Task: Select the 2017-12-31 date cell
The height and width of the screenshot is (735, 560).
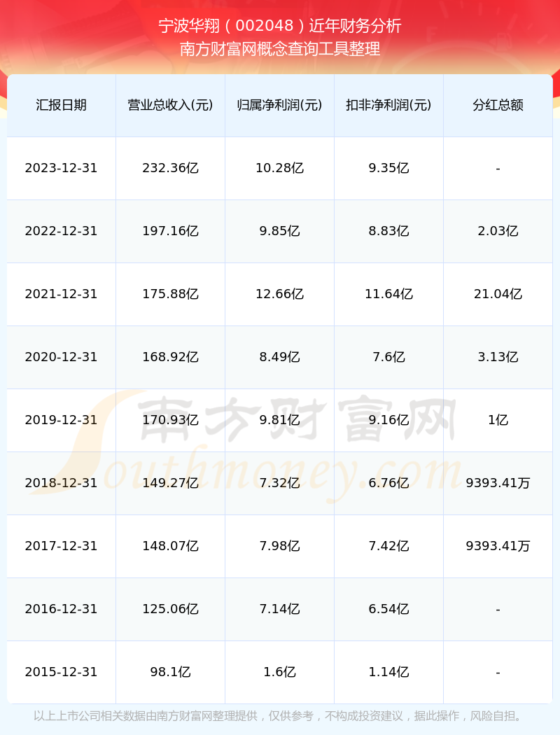Action: 62,546
